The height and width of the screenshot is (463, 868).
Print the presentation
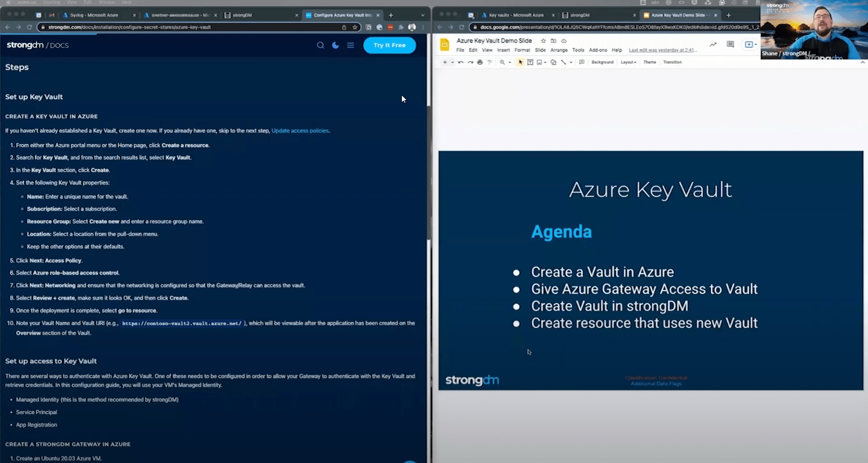480,62
